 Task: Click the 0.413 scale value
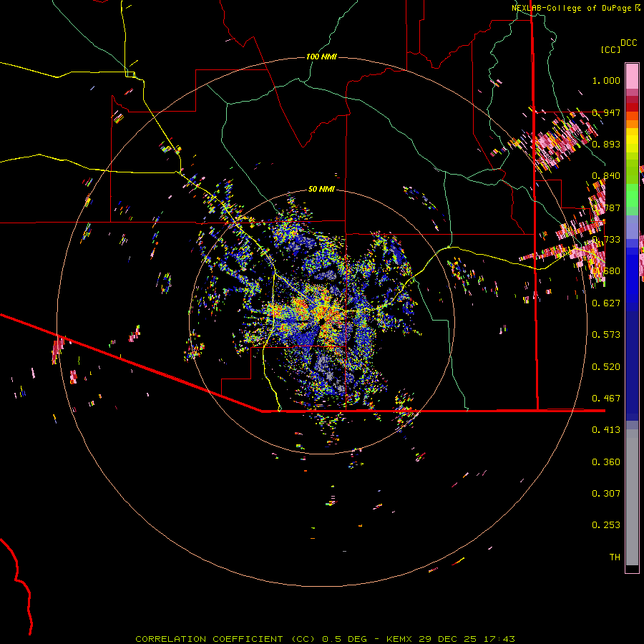[x=606, y=430]
